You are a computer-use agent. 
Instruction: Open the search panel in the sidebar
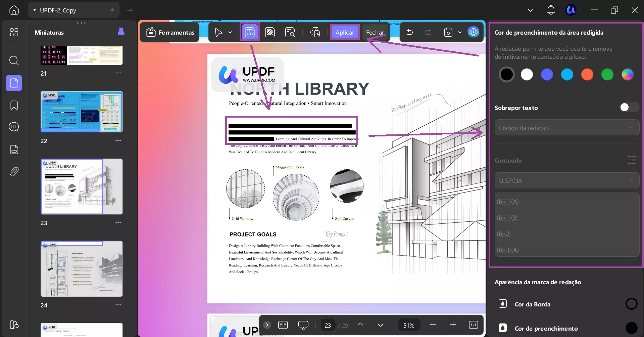[x=14, y=60]
